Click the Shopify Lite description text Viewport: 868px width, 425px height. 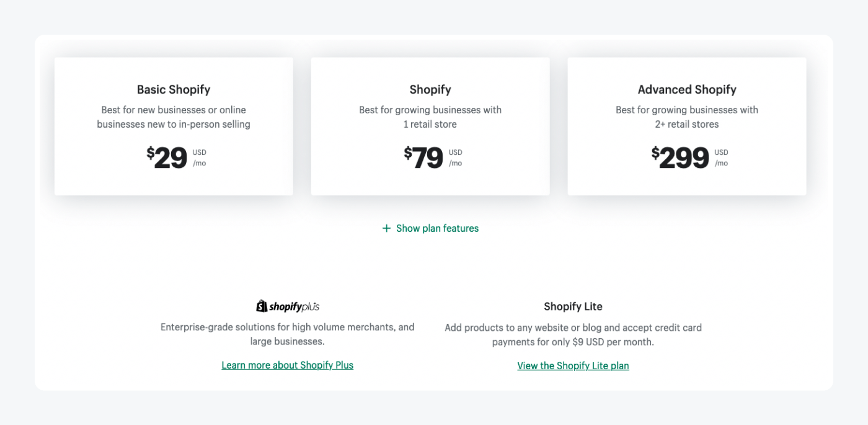click(573, 334)
